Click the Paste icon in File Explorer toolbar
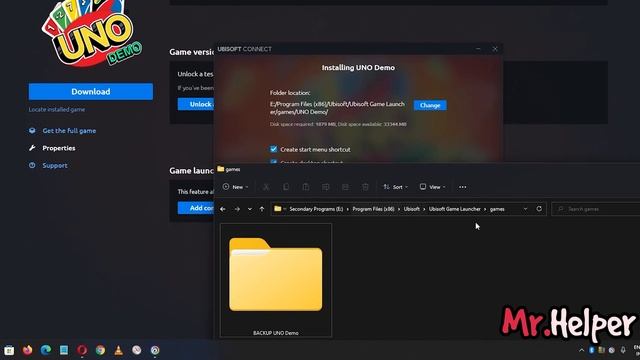The width and height of the screenshot is (640, 360). click(306, 187)
